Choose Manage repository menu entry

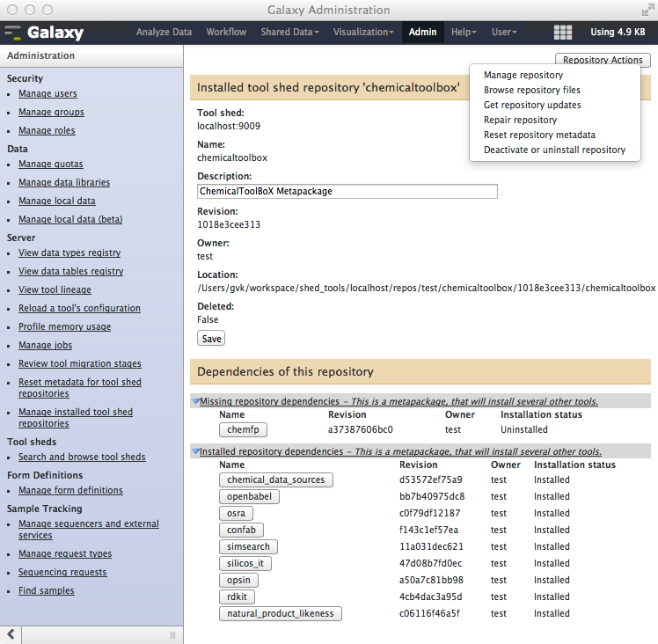(x=523, y=75)
